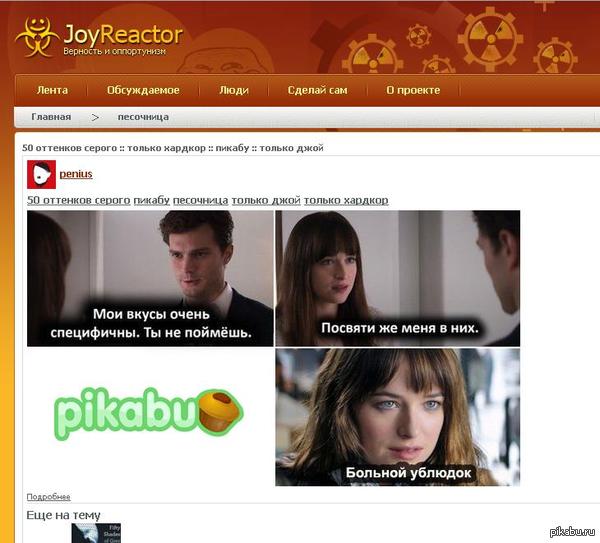Click the Больной ублюдок image panel
The image size is (600, 543).
click(398, 417)
